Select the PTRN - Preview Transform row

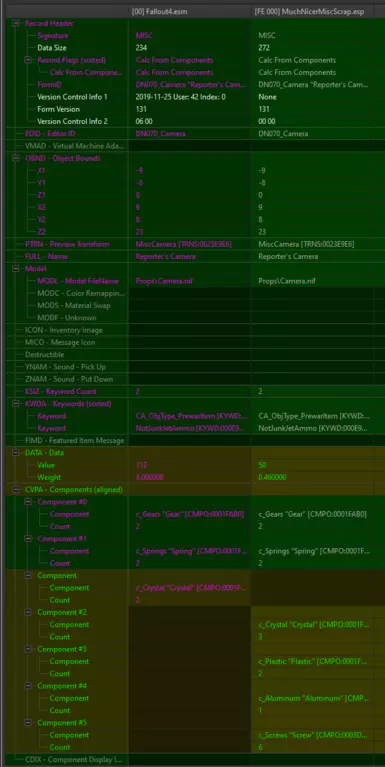192,244
